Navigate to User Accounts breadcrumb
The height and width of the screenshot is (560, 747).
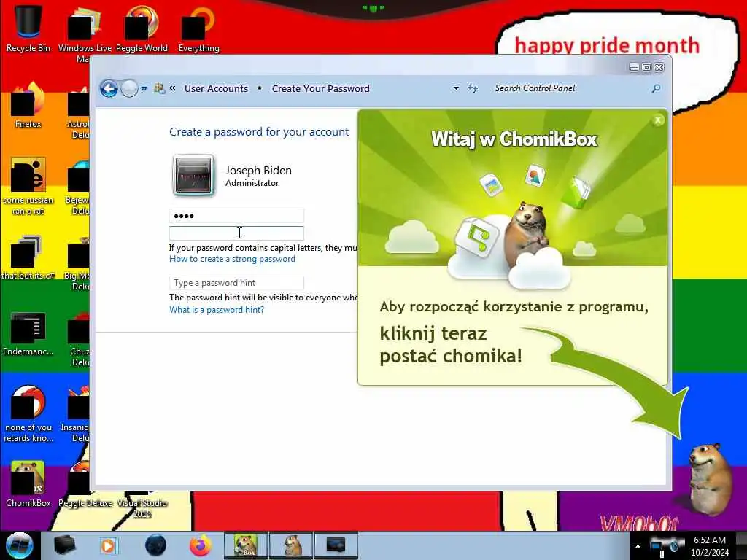(216, 88)
